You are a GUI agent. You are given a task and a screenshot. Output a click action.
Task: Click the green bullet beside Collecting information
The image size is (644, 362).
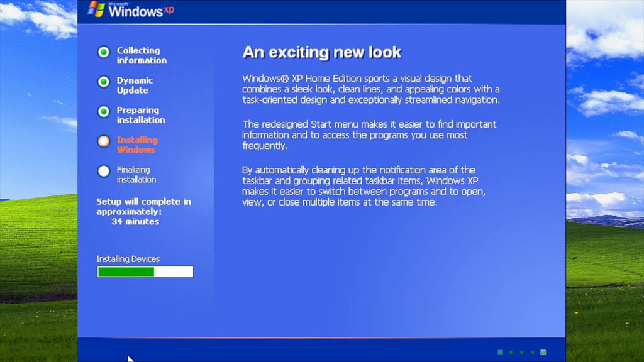pos(104,52)
